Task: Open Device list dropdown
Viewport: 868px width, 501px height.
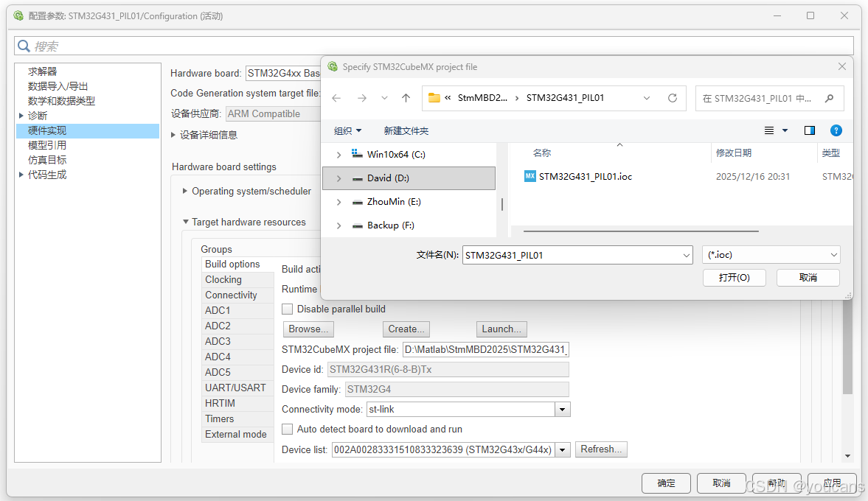Action: 563,450
